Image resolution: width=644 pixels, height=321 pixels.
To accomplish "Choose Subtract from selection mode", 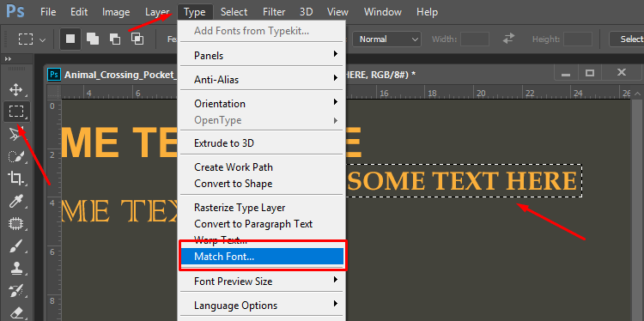I will tap(114, 39).
